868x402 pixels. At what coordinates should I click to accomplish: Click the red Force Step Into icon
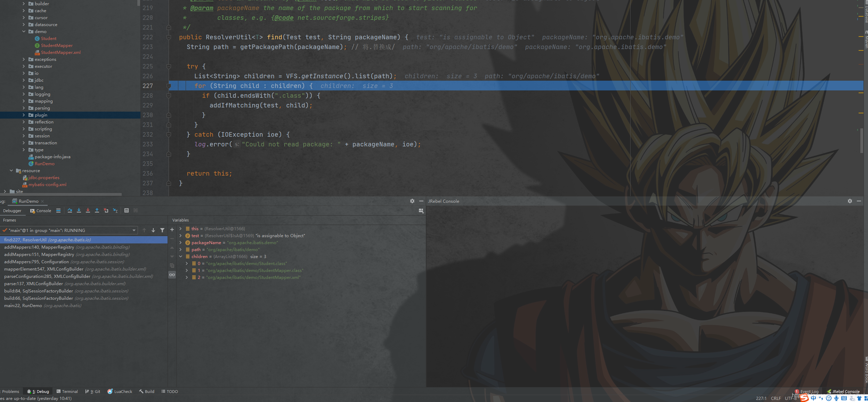[88, 210]
